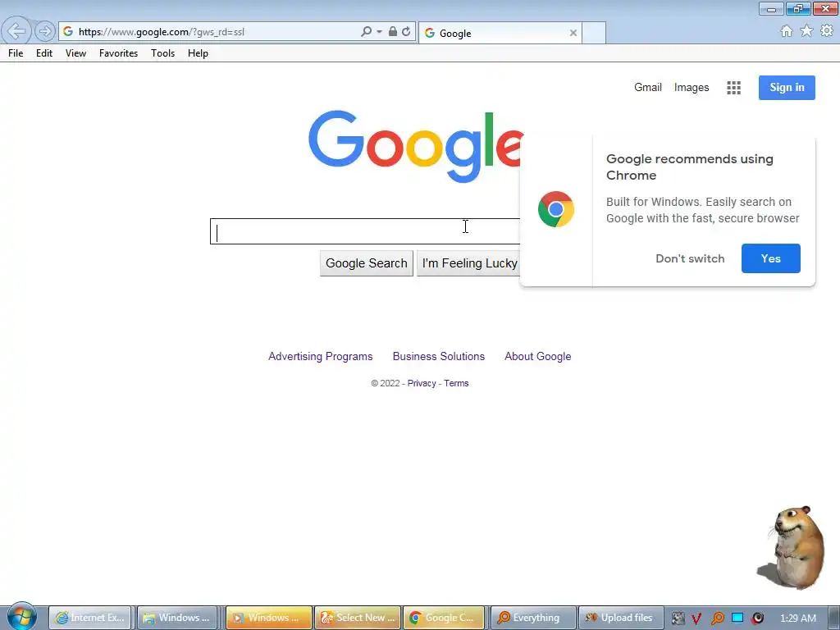Open the Privacy link
The width and height of the screenshot is (840, 630).
point(422,383)
